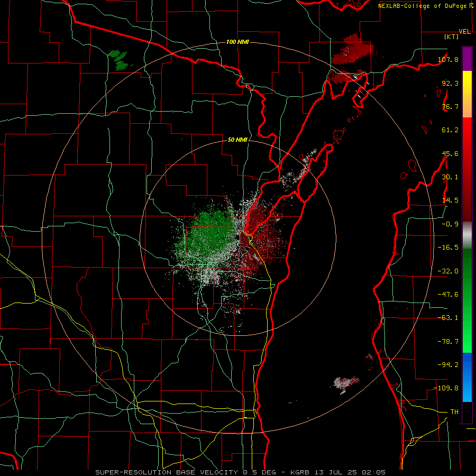The height and width of the screenshot is (476, 476).
Task: Click the 107.8 velocity scale value
Action: [x=448, y=59]
